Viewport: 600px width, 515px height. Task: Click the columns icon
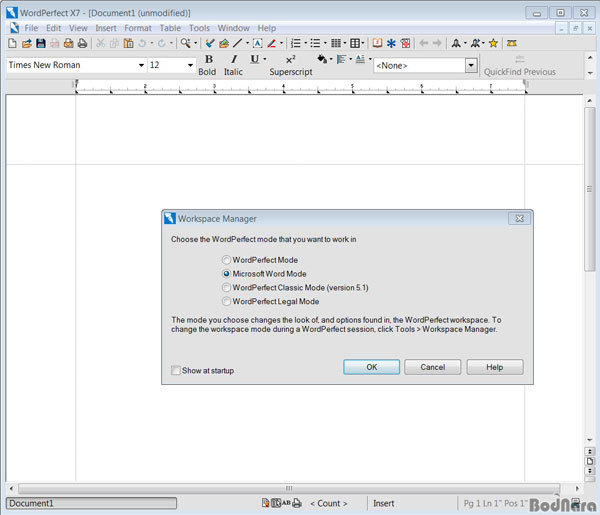[336, 43]
